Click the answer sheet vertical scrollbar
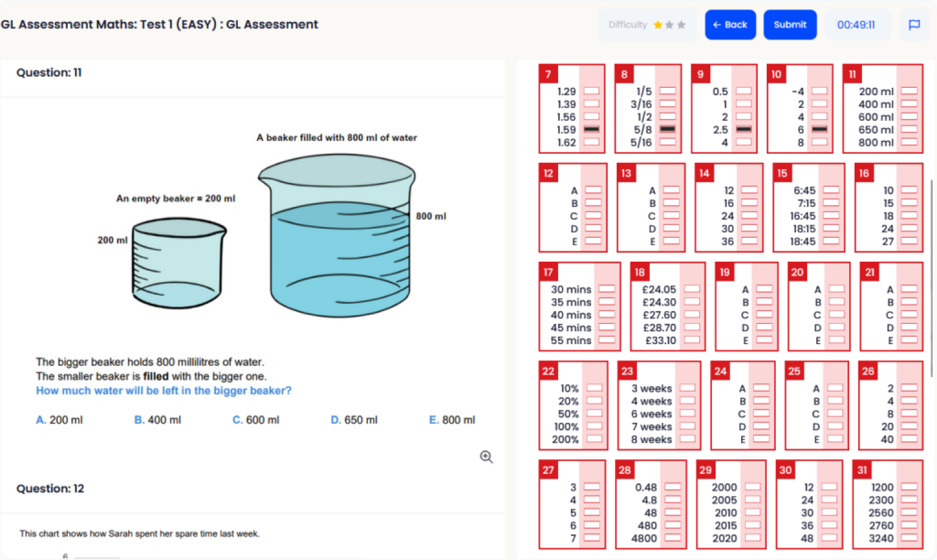The image size is (937, 560). [932, 278]
